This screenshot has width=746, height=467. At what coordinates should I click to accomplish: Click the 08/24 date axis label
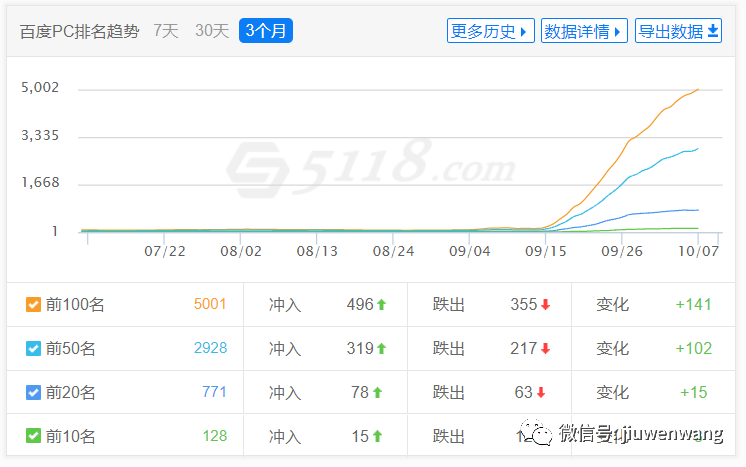tap(393, 251)
